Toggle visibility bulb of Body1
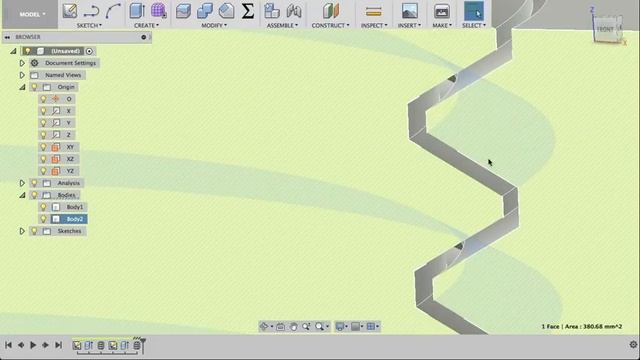This screenshot has height=360, width=640. point(43,207)
